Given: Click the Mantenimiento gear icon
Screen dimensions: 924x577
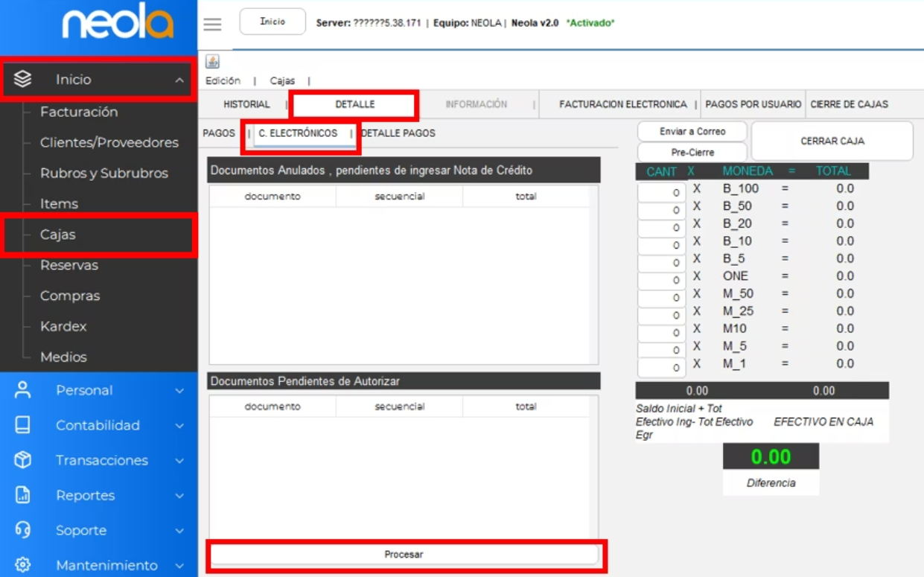Looking at the screenshot, I should (23, 565).
